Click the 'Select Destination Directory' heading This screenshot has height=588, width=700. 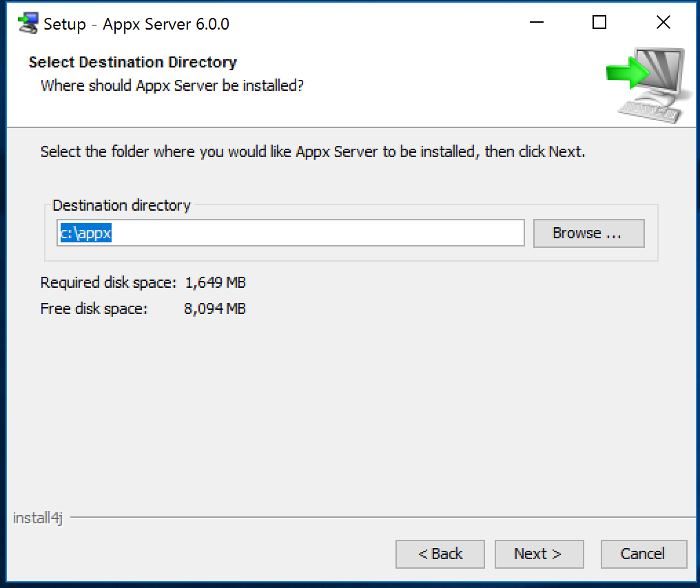coord(132,62)
